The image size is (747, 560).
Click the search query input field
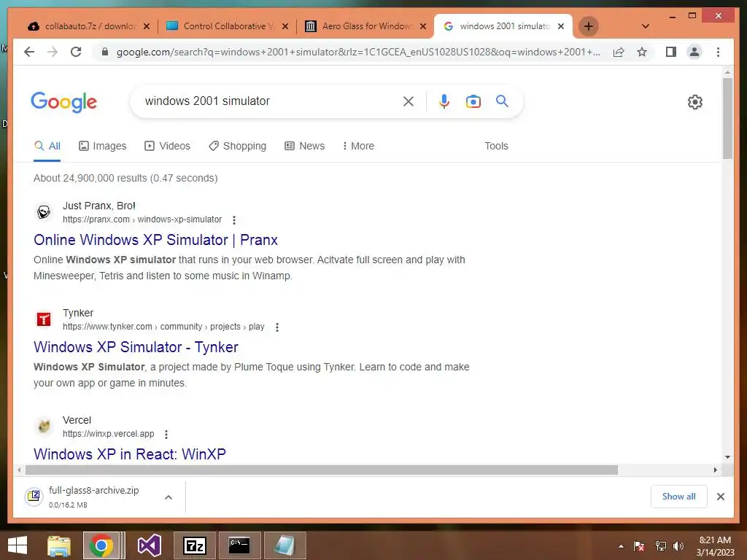click(271, 101)
